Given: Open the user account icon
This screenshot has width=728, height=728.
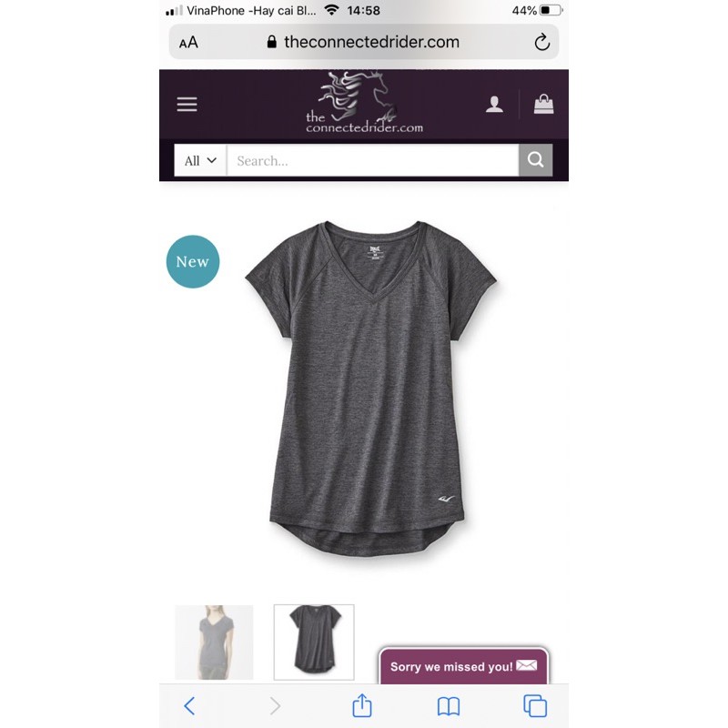Looking at the screenshot, I should (494, 105).
